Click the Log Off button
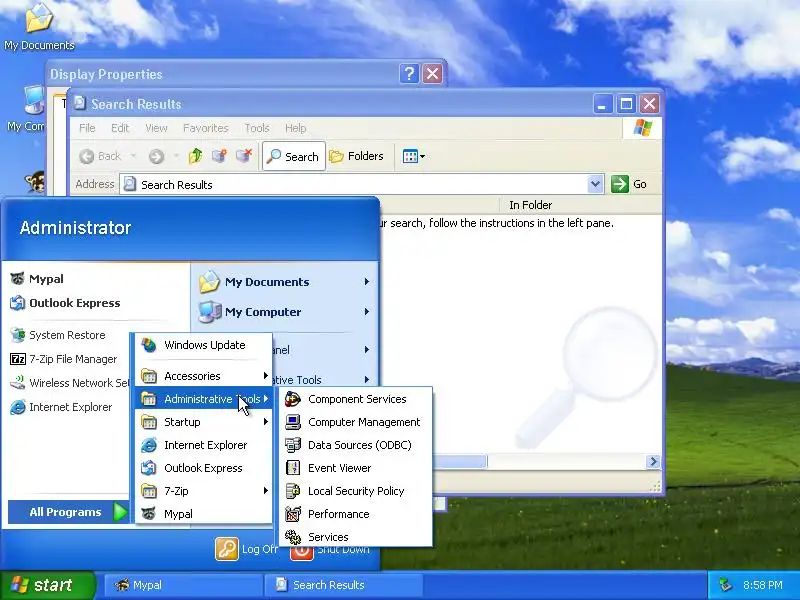 (x=247, y=549)
